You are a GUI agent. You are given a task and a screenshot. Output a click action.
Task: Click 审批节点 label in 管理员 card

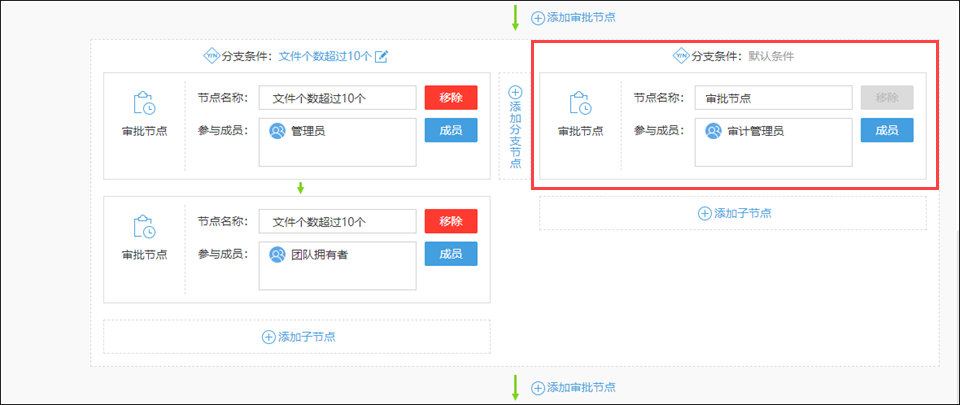pyautogui.click(x=144, y=131)
